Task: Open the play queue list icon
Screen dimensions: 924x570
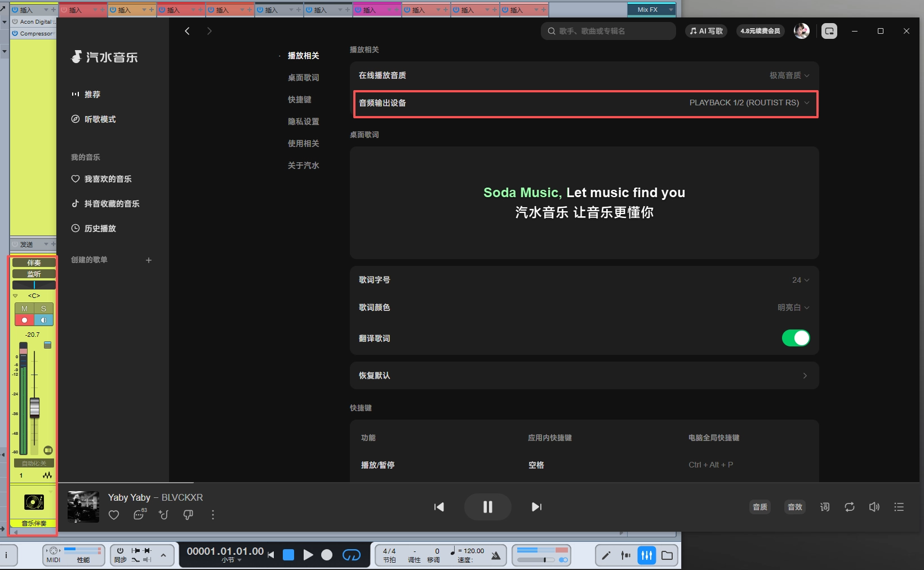Action: (x=899, y=507)
